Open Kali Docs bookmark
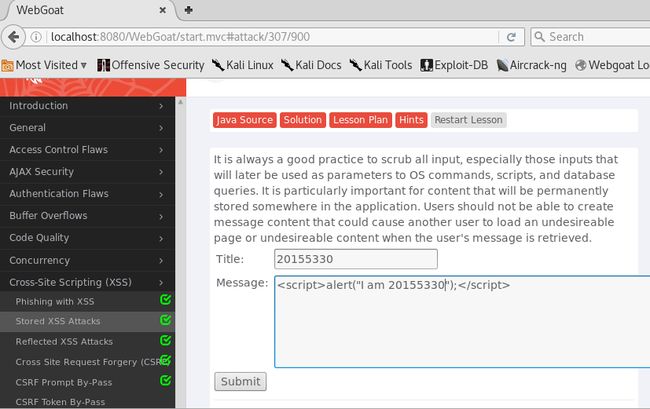Screen dimensions: 650x409 click(x=311, y=65)
